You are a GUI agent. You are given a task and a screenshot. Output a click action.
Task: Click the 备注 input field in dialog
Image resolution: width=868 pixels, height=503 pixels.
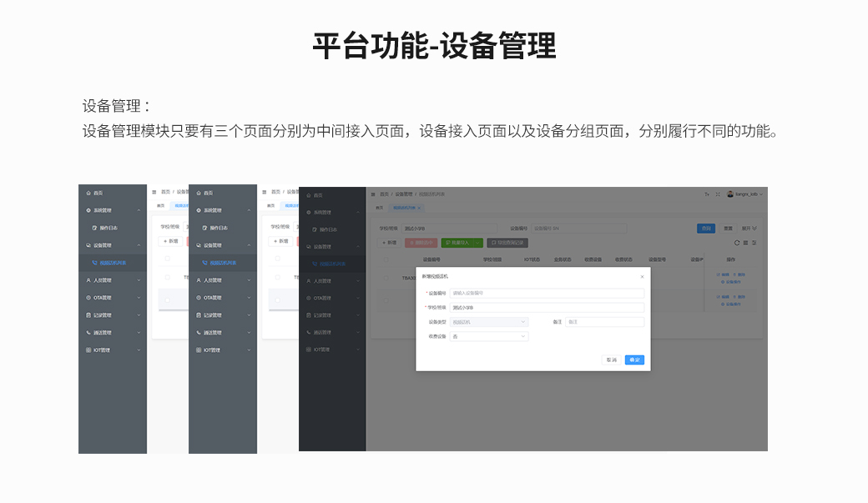(604, 322)
